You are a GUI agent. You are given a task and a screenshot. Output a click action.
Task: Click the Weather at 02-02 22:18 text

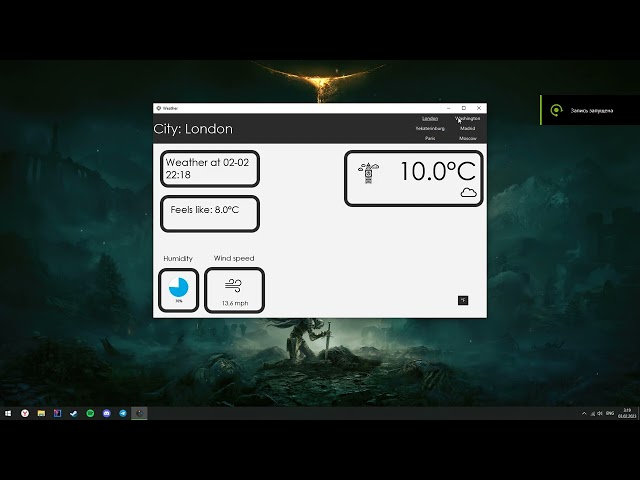coord(207,169)
